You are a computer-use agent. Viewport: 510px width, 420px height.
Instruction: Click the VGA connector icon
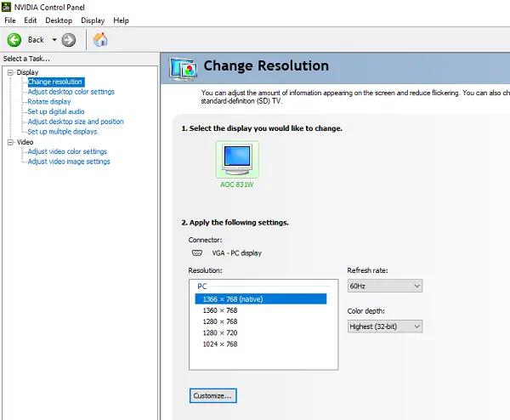(x=197, y=253)
